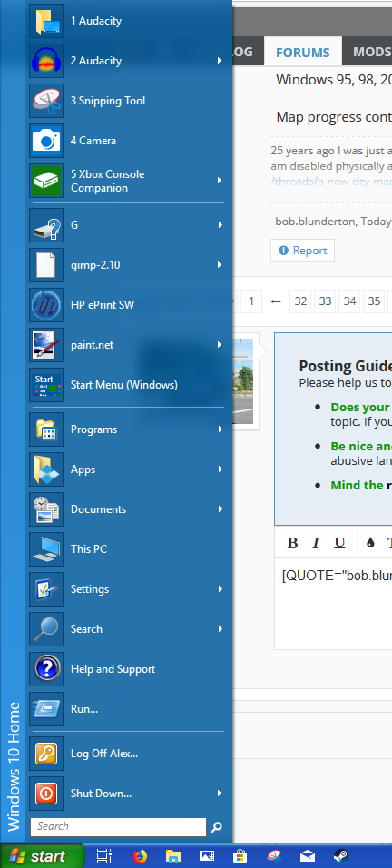The height and width of the screenshot is (868, 392).
Task: Expand the Apps submenu arrow
Action: 220,469
